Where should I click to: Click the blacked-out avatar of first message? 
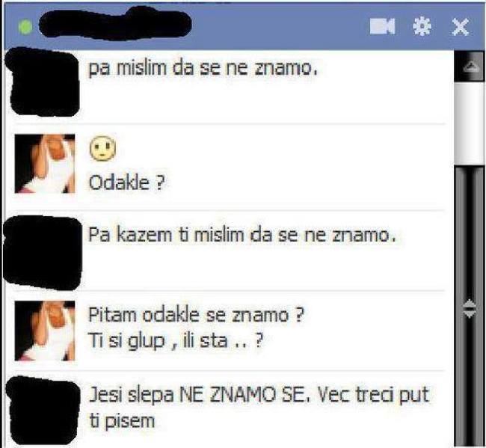point(43,82)
